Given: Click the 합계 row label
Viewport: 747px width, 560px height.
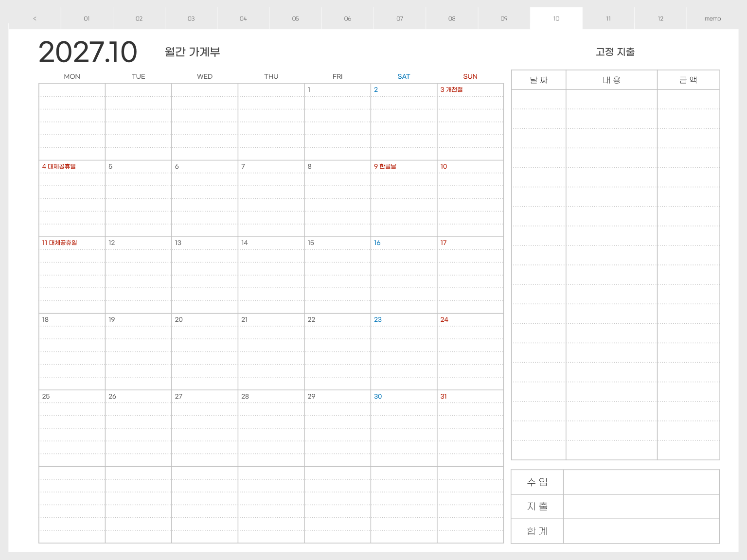Looking at the screenshot, I should 537,531.
